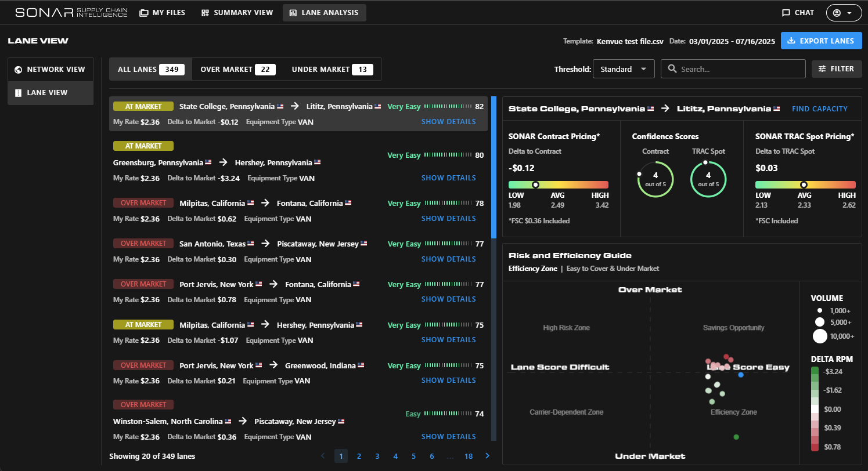Go to page 6 of lanes
Viewport: 868px width, 471px height.
point(432,456)
